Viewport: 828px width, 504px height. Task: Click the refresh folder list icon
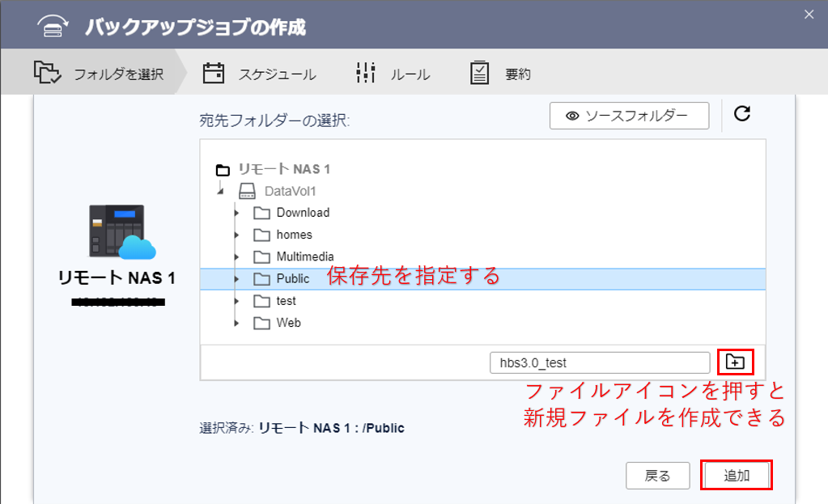point(742,114)
